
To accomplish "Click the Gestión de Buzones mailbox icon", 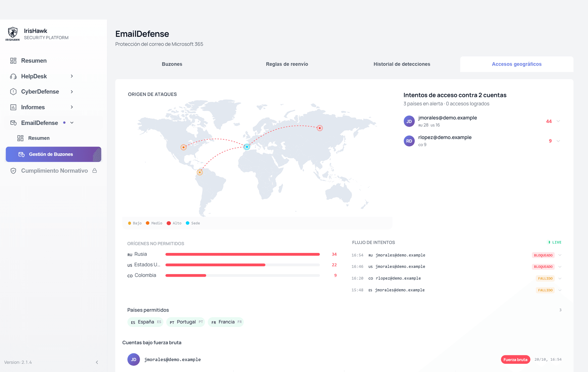I will tap(22, 154).
